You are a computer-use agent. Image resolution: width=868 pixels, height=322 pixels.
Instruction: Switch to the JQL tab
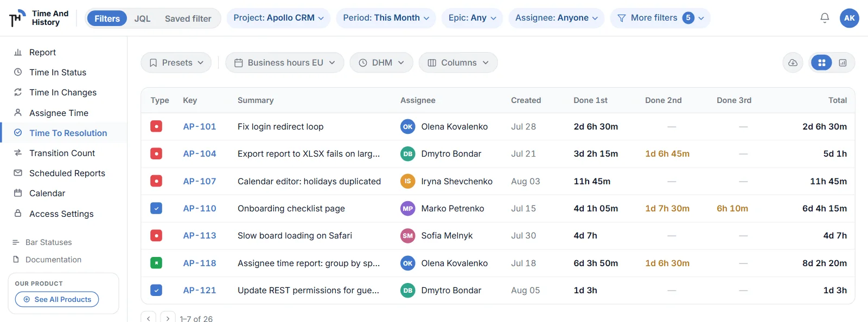point(142,18)
